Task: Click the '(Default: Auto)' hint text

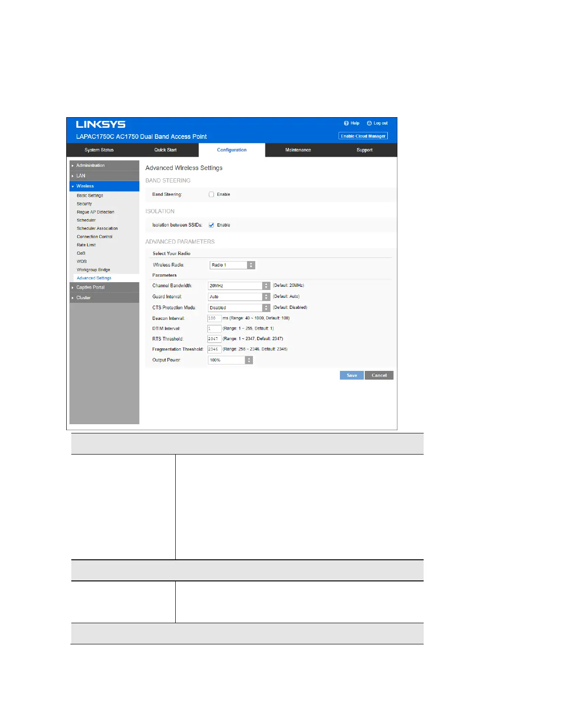Action: pos(286,296)
